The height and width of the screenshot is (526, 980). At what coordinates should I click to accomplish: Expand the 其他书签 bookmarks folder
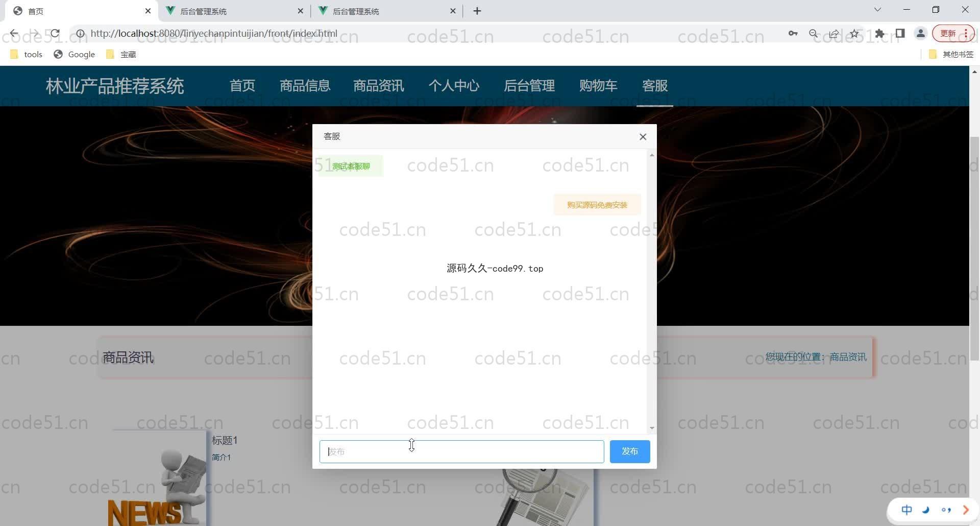(x=951, y=54)
